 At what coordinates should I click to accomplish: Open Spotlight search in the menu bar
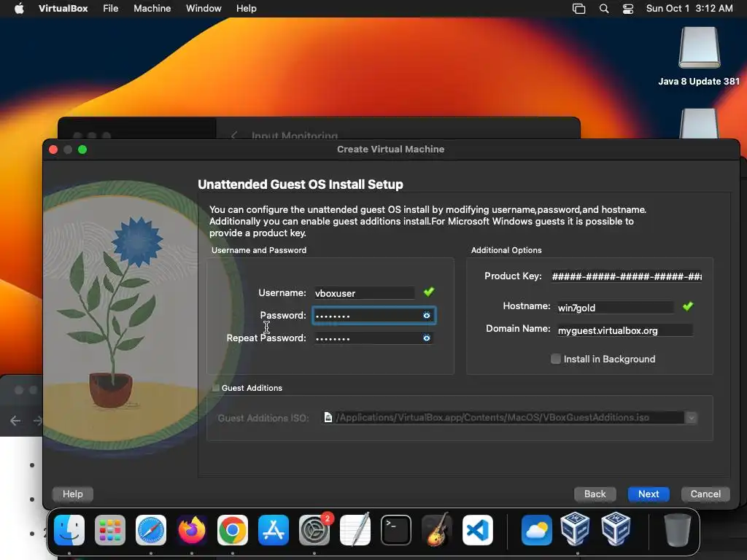603,9
